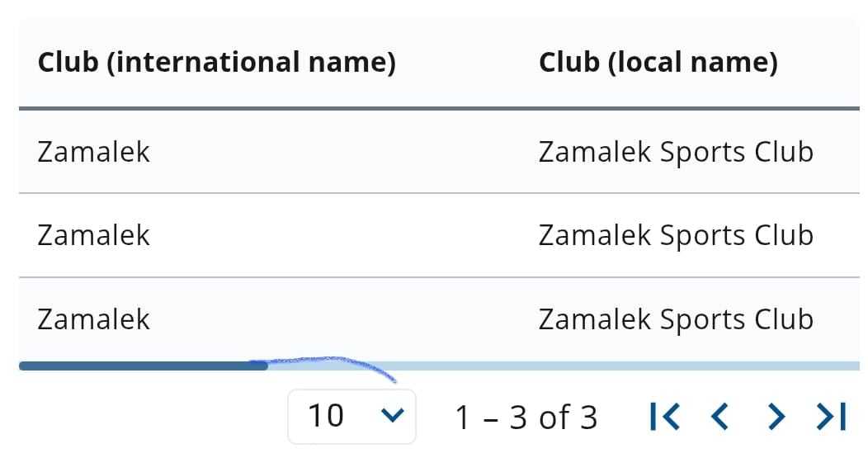Select the second Zamalek row cell

(93, 235)
